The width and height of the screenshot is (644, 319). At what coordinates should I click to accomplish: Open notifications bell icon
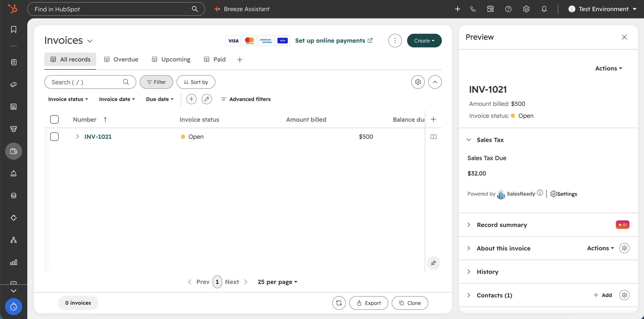pyautogui.click(x=544, y=9)
